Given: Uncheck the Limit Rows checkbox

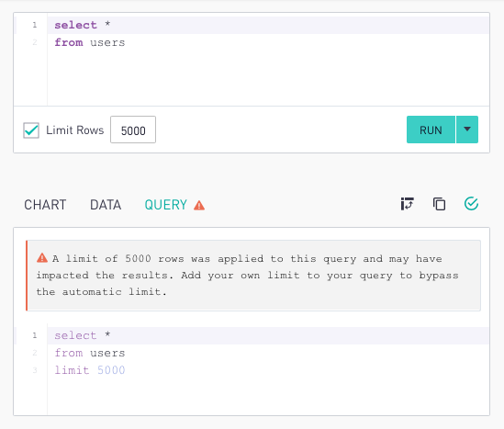Looking at the screenshot, I should coord(31,130).
